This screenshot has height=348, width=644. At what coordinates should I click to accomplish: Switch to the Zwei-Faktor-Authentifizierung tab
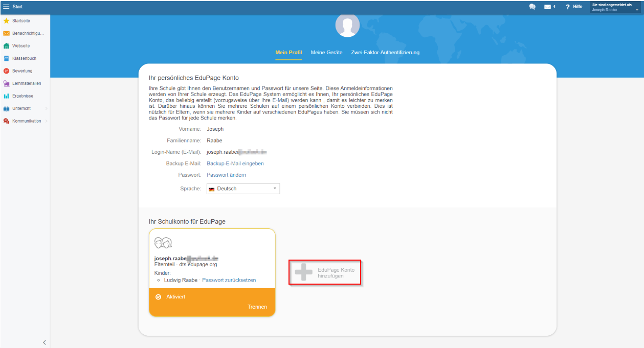point(385,53)
